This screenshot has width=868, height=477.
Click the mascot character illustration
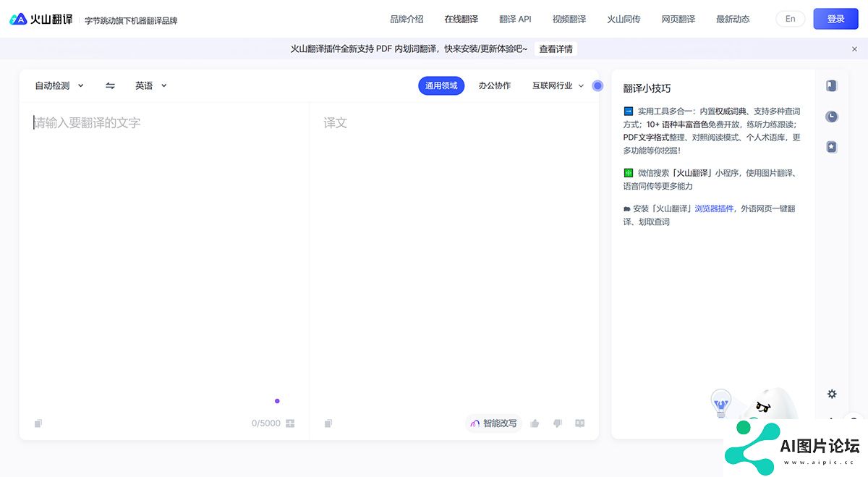click(771, 403)
